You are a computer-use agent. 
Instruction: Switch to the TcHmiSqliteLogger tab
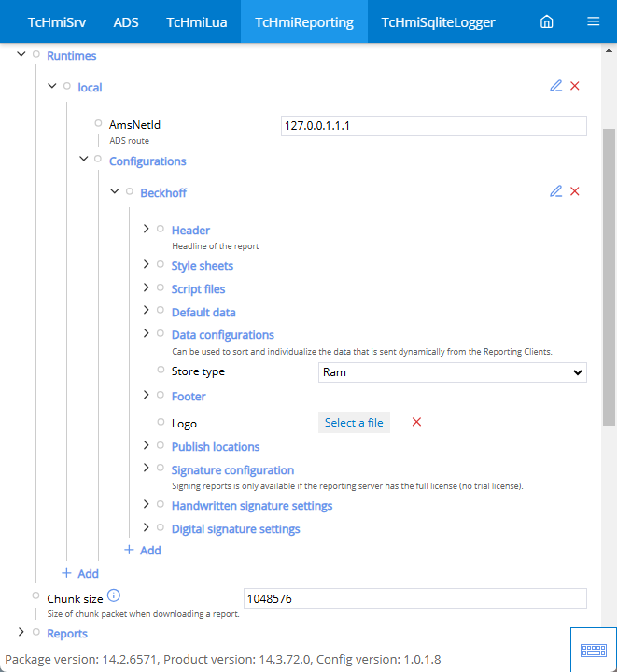coord(438,21)
